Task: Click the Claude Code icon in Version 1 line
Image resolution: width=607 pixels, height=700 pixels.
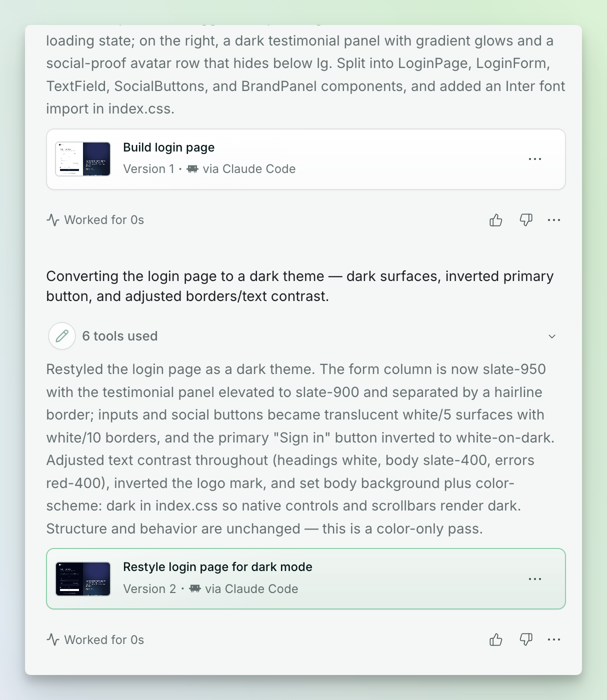Action: tap(192, 169)
